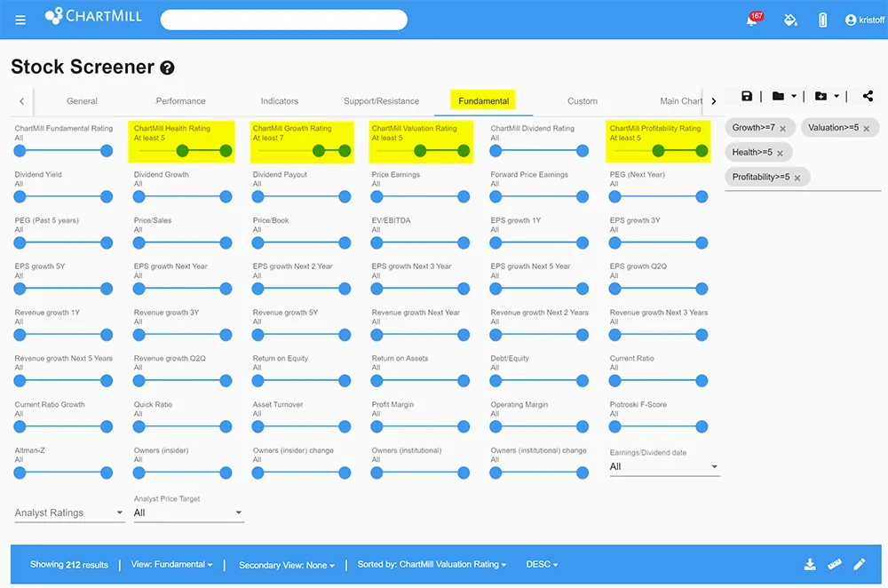Open the View: Fundamental dropdown
Screen dimensions: 888x588
coord(171,564)
